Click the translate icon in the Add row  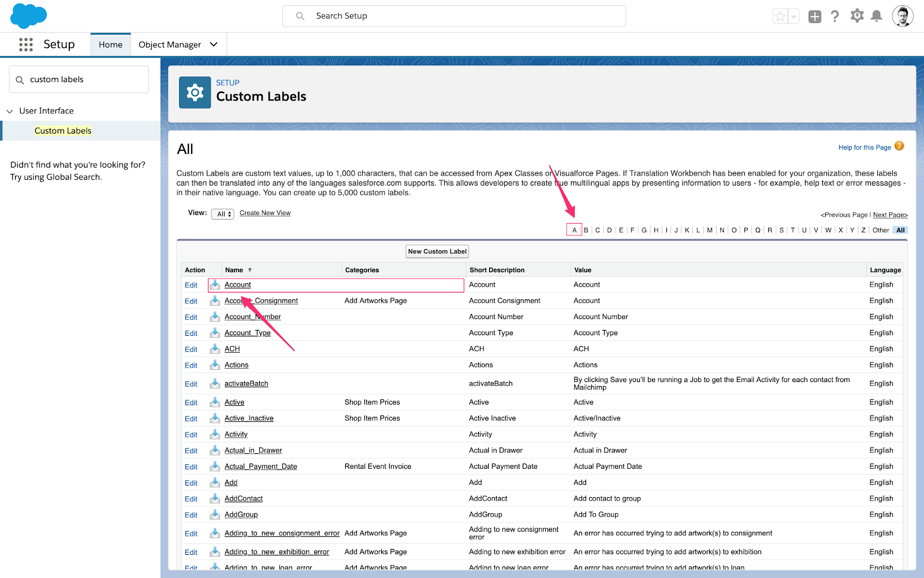coord(215,482)
